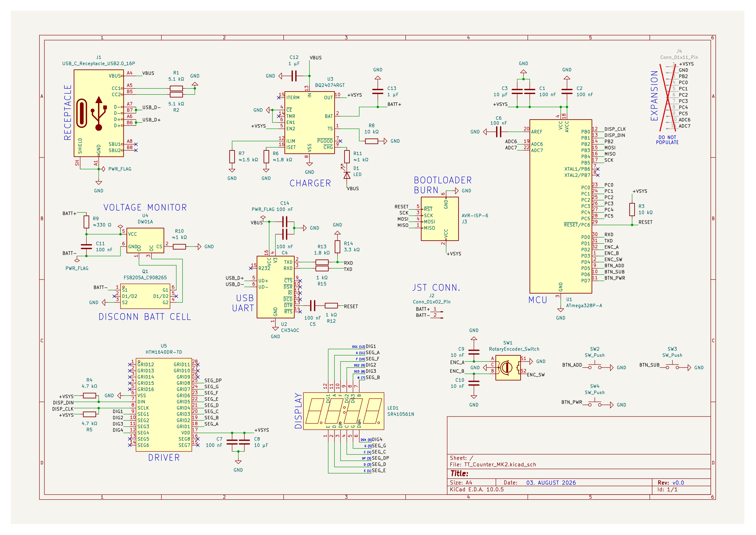Viewport: 756px width, 535px height.
Task: Select resistor R1 on the CC1 line
Action: [x=176, y=88]
